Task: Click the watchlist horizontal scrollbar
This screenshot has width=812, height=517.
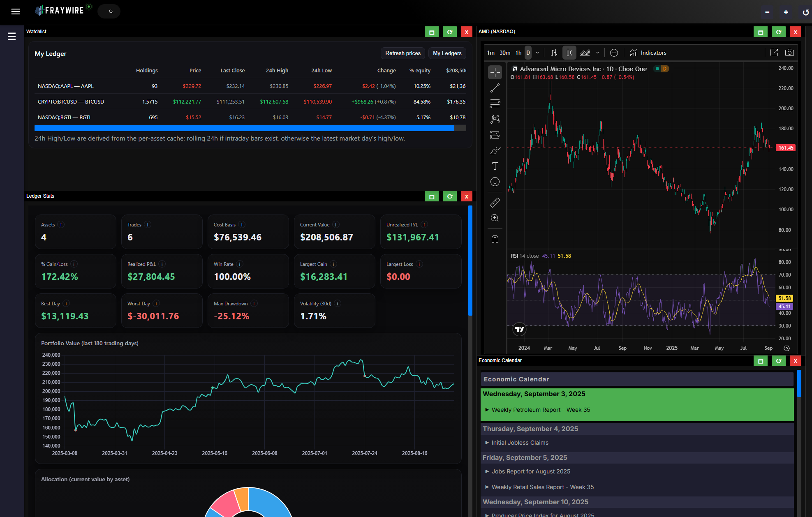Action: [x=244, y=128]
